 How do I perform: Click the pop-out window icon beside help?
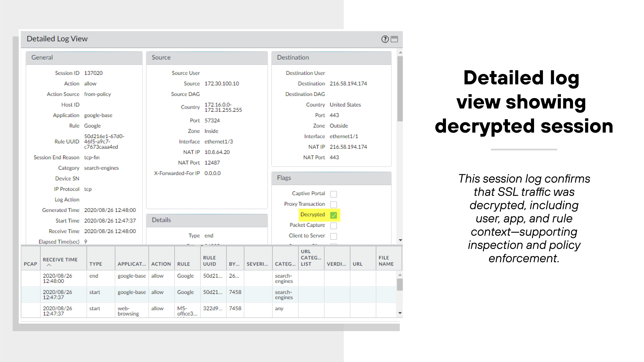click(394, 39)
